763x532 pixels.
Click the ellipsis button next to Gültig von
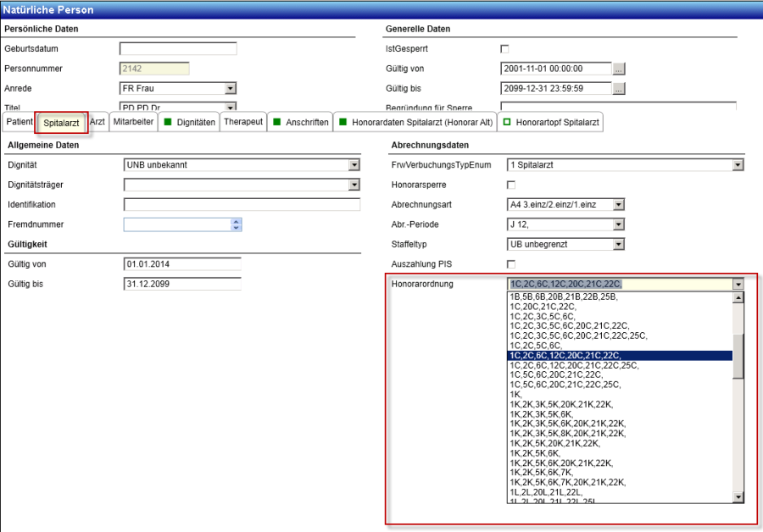pyautogui.click(x=619, y=69)
